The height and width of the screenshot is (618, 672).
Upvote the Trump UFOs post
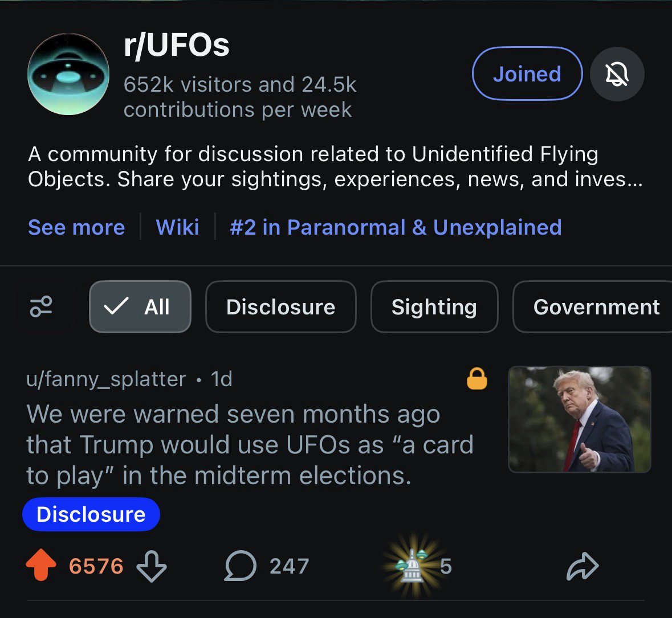(x=41, y=566)
